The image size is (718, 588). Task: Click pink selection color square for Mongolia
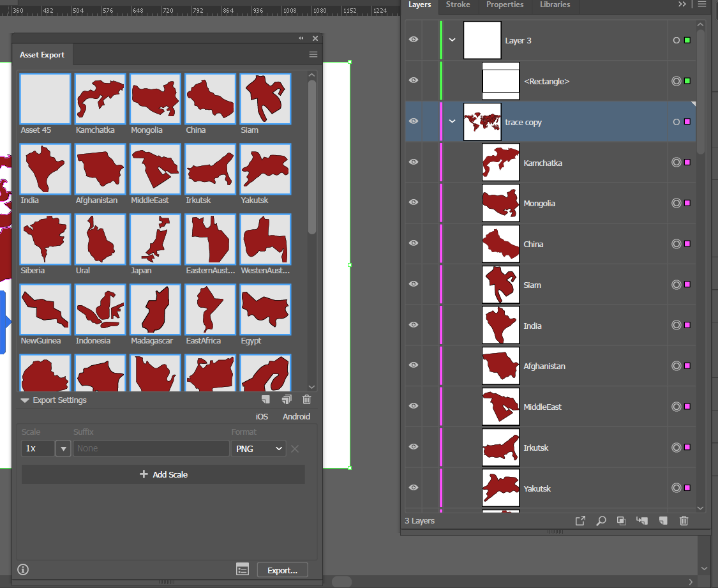(687, 203)
